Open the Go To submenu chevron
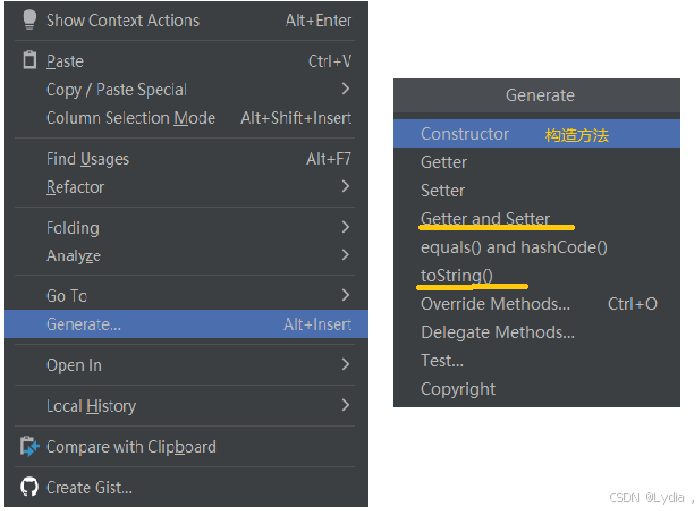The width and height of the screenshot is (698, 511). click(345, 295)
